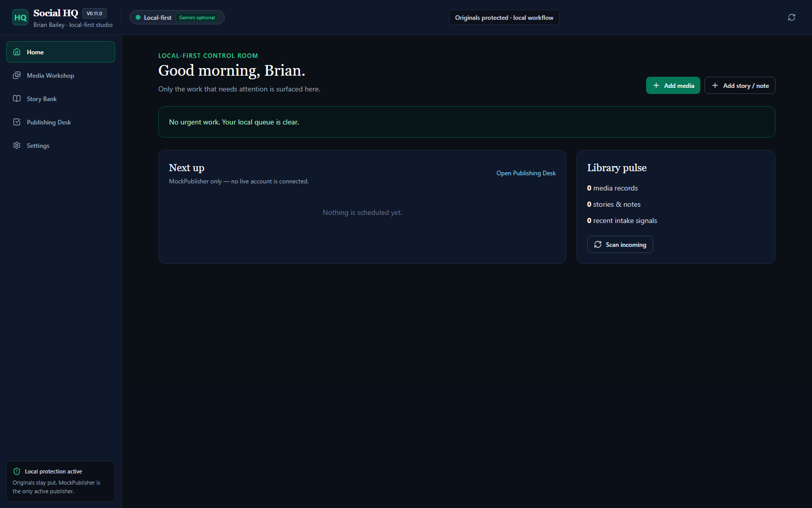Click the shield icon beside Local protection active

coord(17,471)
